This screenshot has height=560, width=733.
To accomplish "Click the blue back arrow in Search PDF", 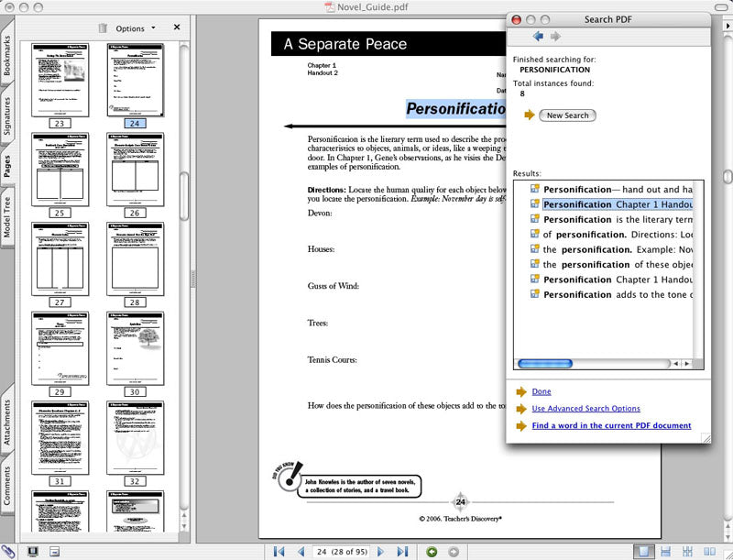I will point(538,37).
